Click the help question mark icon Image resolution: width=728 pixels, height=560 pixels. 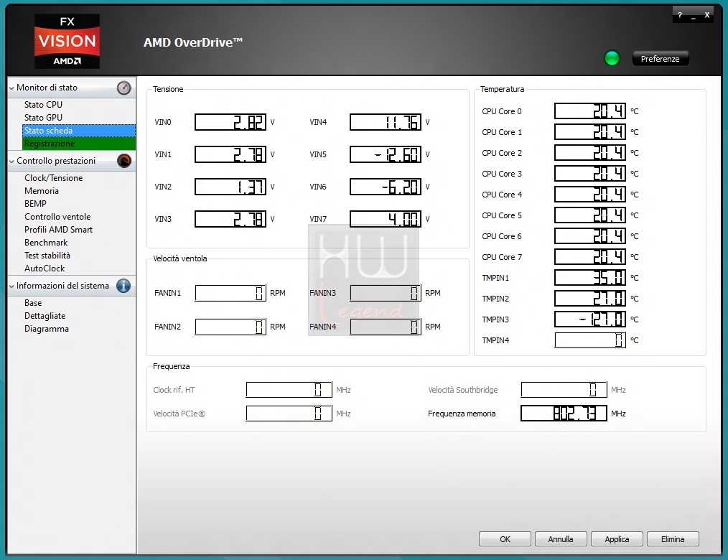[680, 15]
